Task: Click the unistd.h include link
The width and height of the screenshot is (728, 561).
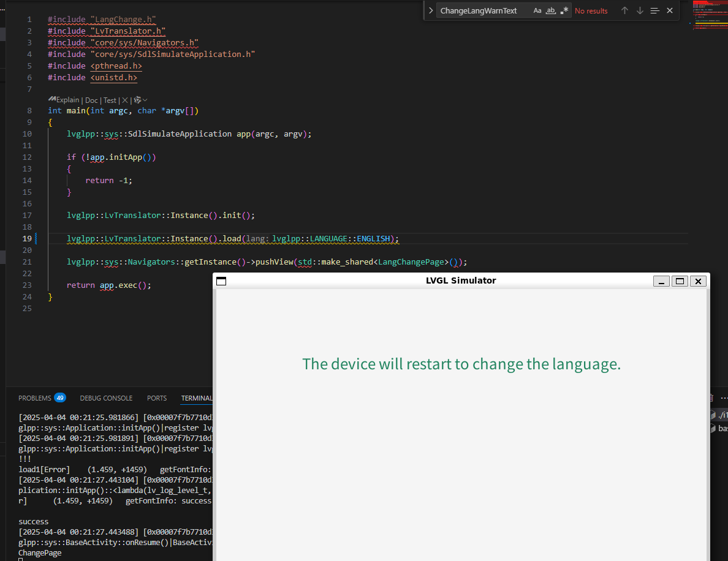Action: (114, 78)
